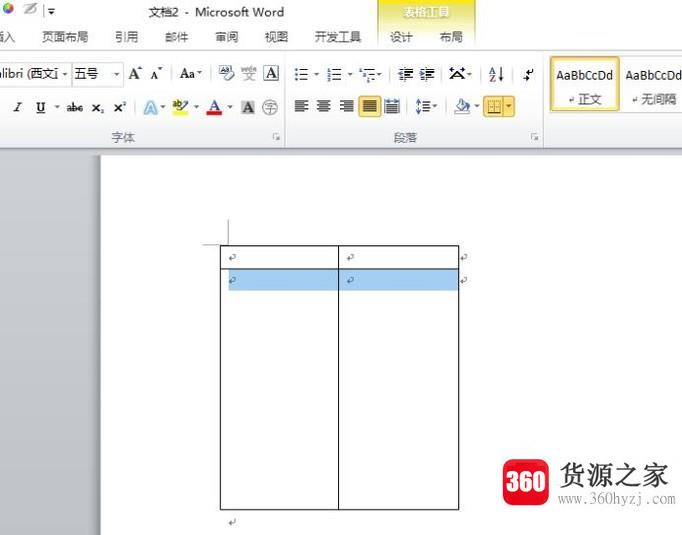The image size is (682, 535).
Task: Open the 引用 tab
Action: (x=127, y=37)
